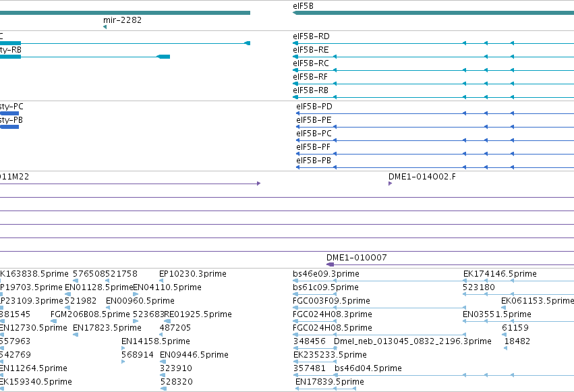
Task: Select EST FGC003F09.5prime
Action: point(331,301)
